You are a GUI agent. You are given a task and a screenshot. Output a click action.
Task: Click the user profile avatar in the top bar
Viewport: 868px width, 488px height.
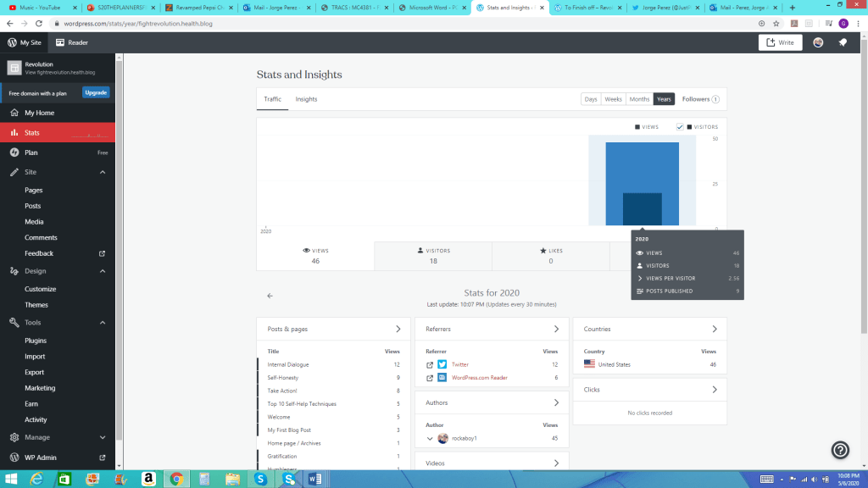(818, 42)
